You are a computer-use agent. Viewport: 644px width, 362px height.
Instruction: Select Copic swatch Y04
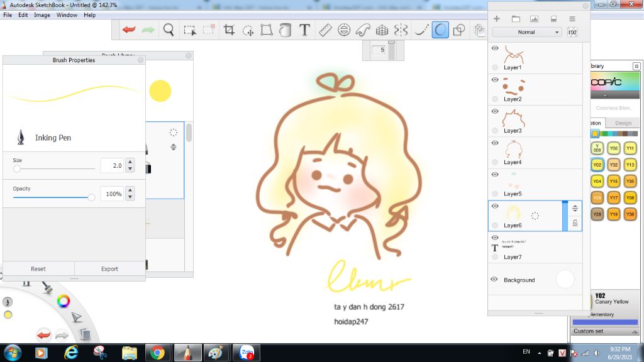click(597, 181)
